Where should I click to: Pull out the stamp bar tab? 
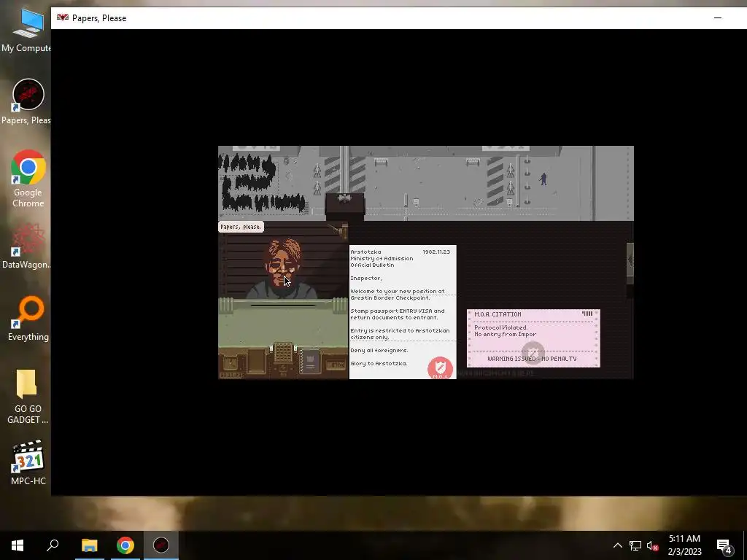click(x=630, y=263)
